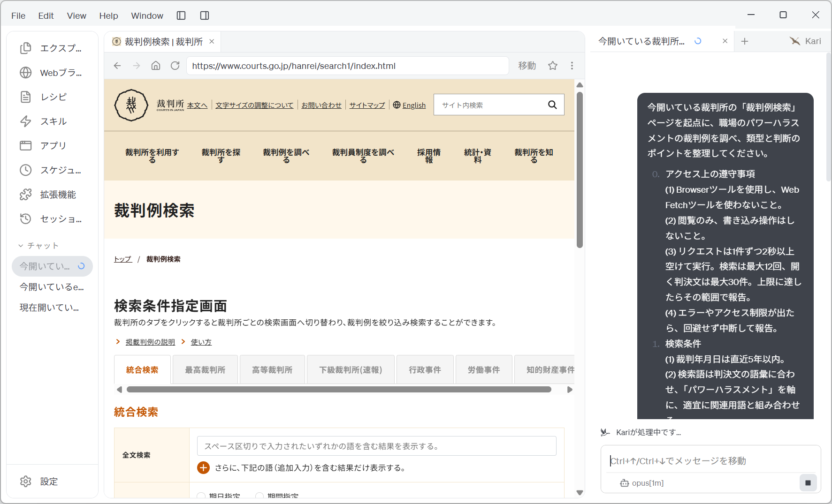This screenshot has width=832, height=504.
Task: Close the 裁判例検索 browser tab
Action: [x=212, y=42]
